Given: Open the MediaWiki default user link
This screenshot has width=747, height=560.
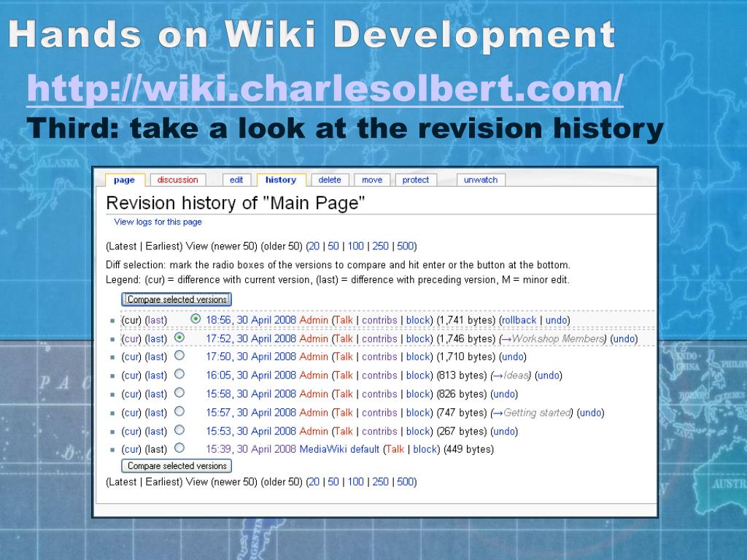Looking at the screenshot, I should pos(339,449).
